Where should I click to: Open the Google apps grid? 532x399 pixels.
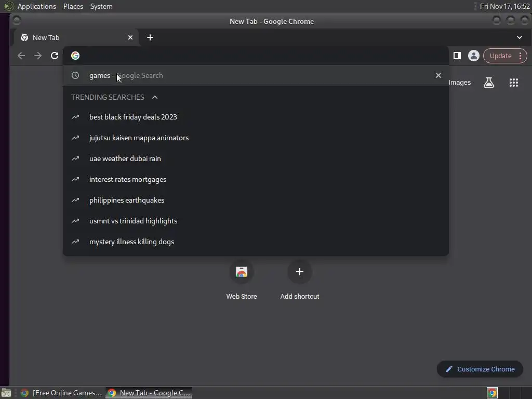[x=514, y=83]
